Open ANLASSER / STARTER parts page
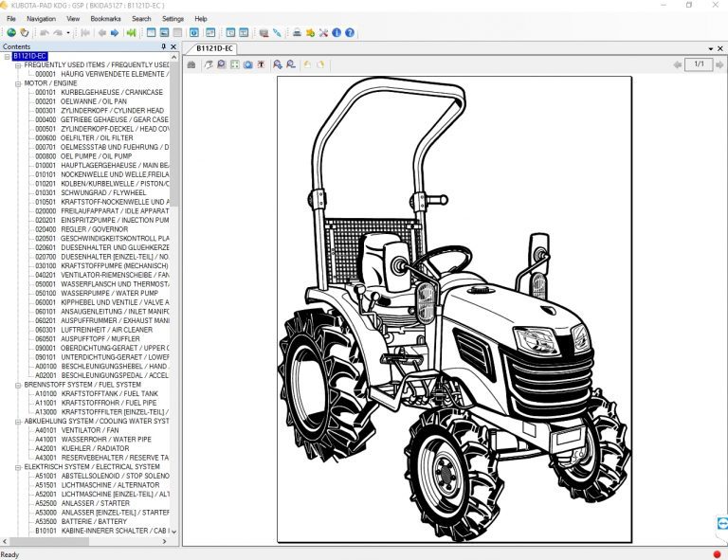 coord(94,502)
